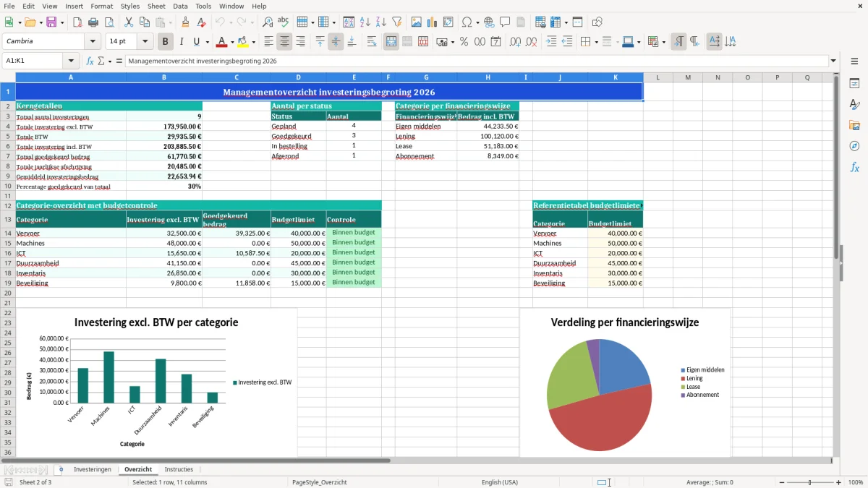Click the Save document icon
Viewport: 868px width, 488px height.
[51, 22]
